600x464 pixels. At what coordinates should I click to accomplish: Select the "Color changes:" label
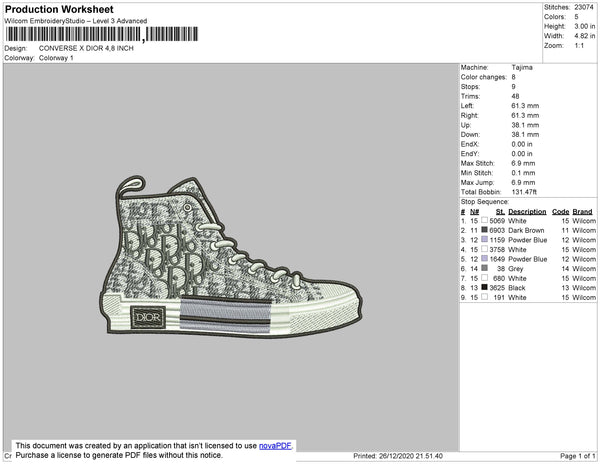point(483,77)
